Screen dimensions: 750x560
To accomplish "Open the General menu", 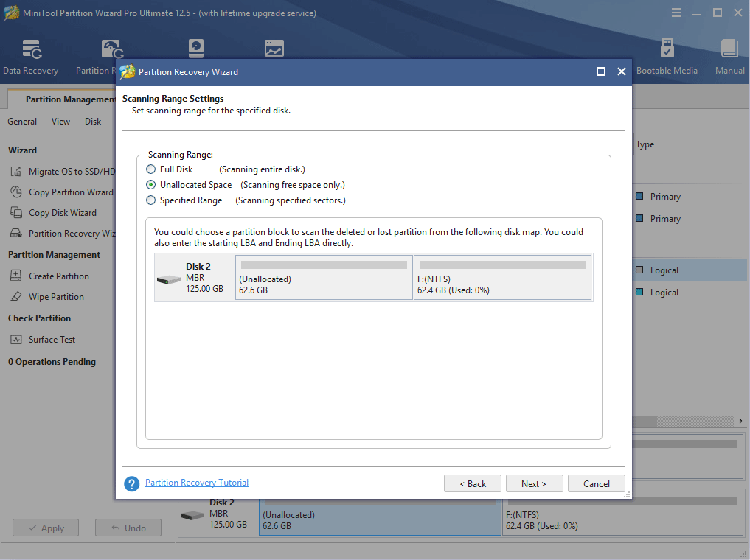I will (22, 122).
